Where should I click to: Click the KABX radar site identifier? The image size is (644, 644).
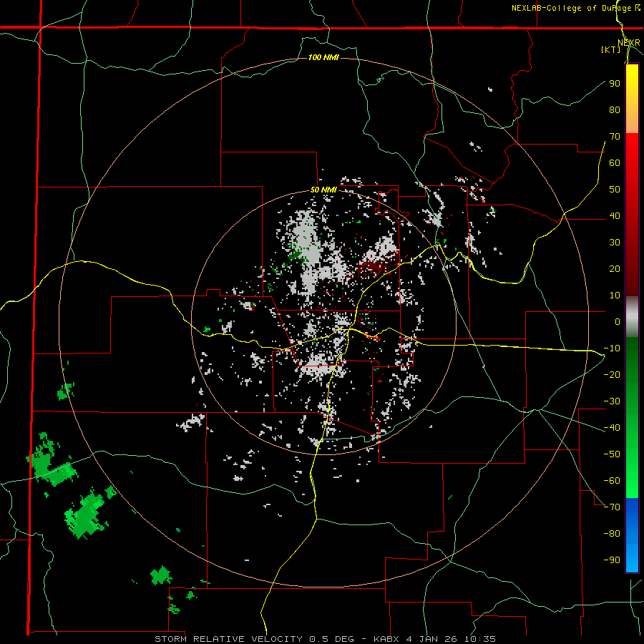386,639
